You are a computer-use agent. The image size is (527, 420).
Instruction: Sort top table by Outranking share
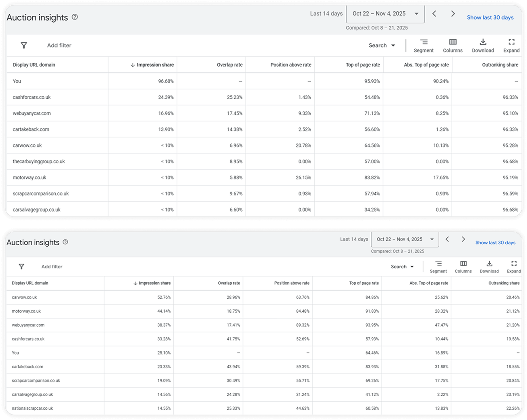click(500, 65)
